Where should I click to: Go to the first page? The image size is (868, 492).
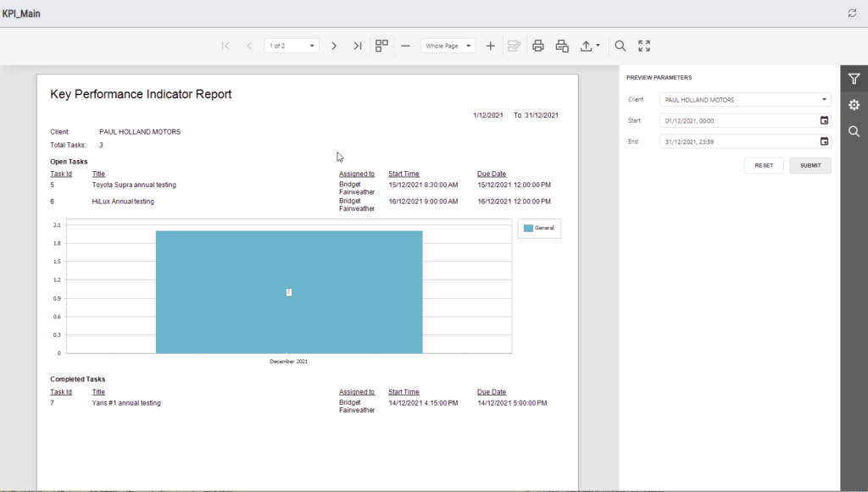pyautogui.click(x=225, y=46)
